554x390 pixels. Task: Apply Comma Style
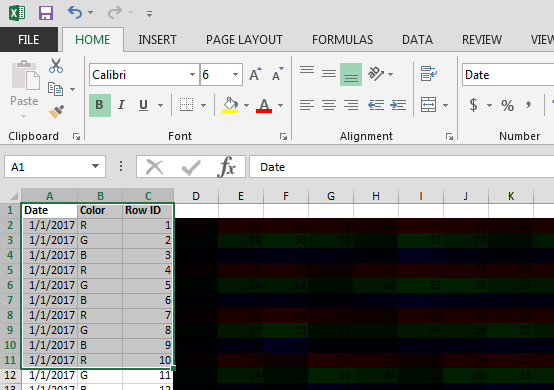point(528,105)
